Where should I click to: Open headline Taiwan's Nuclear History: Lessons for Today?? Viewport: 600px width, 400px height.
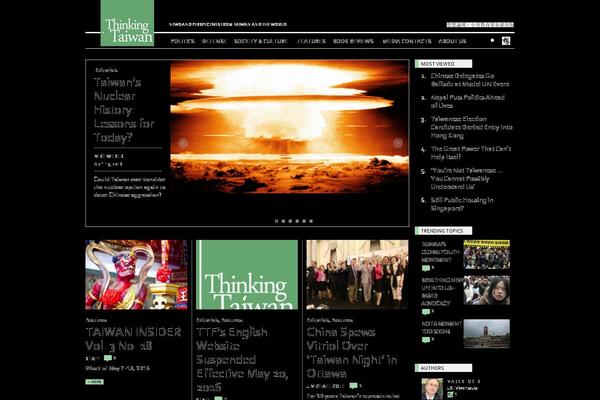pyautogui.click(x=124, y=110)
